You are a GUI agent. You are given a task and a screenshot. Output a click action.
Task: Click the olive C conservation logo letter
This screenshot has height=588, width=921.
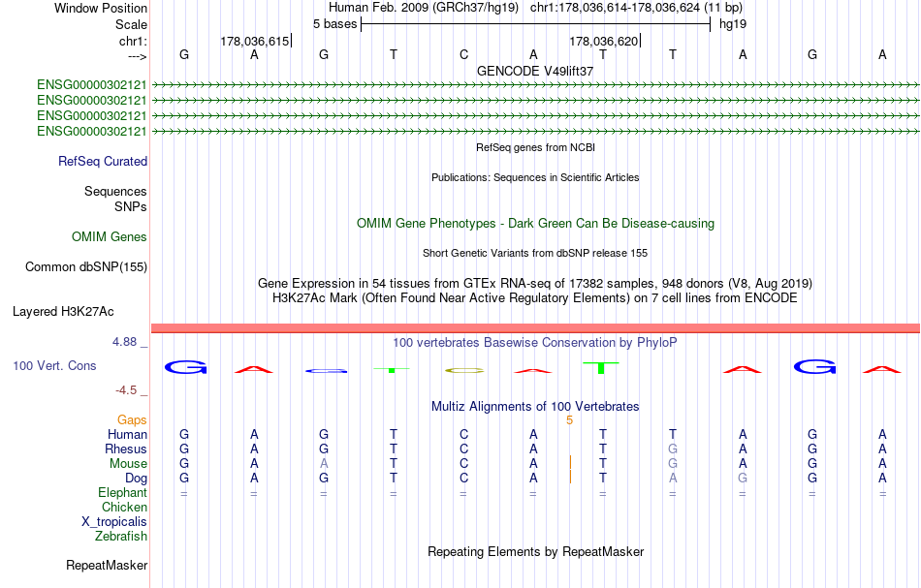tap(464, 370)
